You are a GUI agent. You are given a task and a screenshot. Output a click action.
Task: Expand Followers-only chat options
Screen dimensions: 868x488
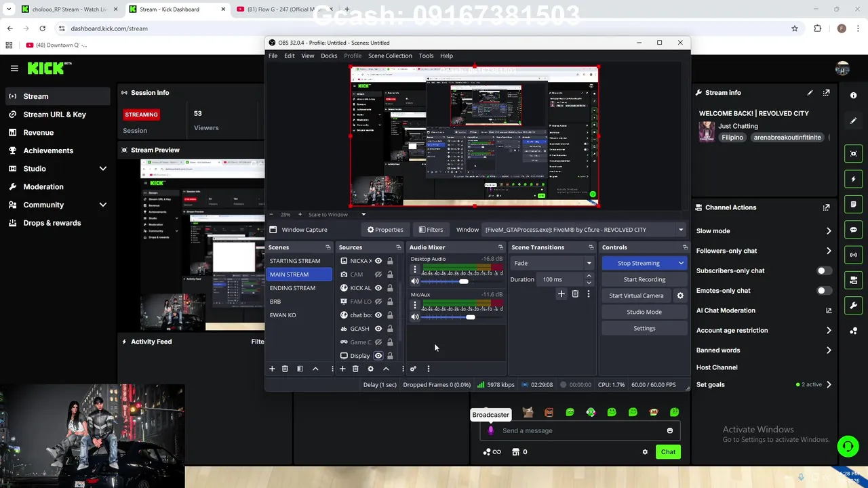pos(829,251)
